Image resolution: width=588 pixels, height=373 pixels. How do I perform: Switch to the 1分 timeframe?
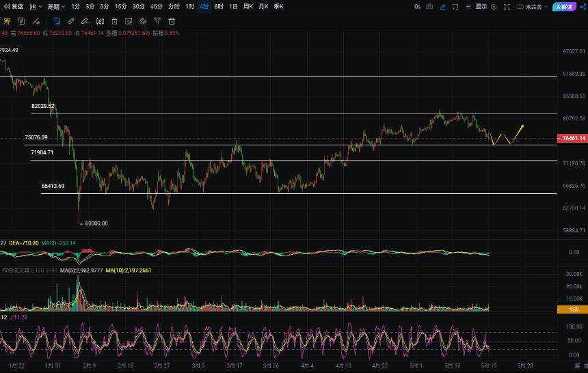75,6
